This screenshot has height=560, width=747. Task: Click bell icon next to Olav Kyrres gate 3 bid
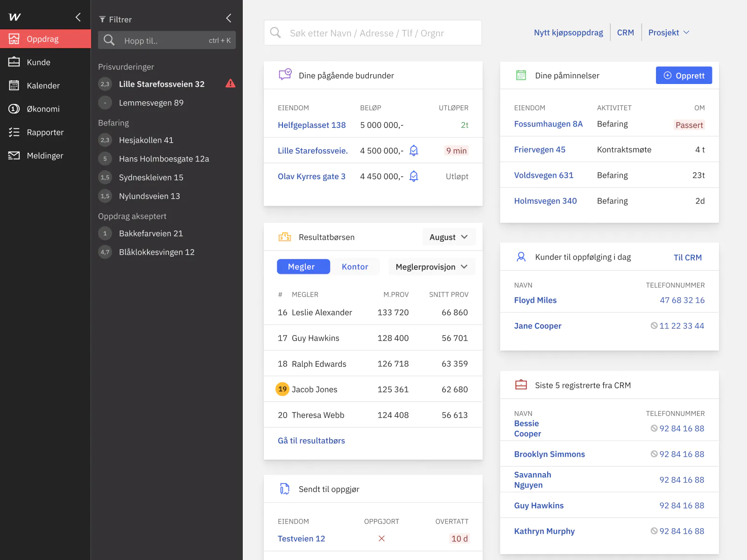(414, 176)
